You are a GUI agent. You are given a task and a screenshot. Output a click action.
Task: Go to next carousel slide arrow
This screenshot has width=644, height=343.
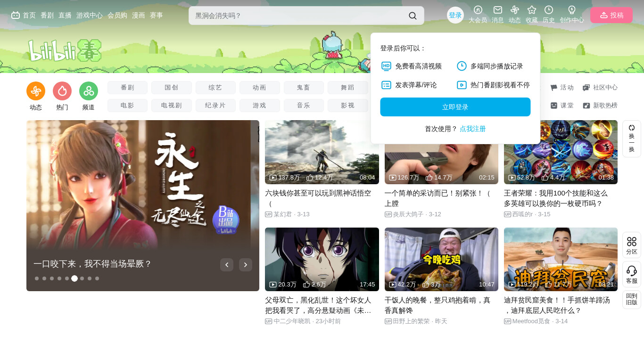pyautogui.click(x=246, y=265)
